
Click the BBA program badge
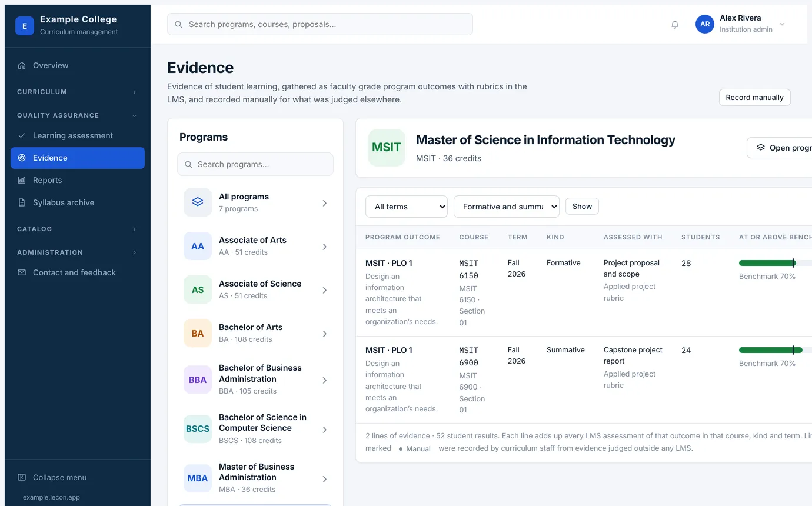pyautogui.click(x=198, y=379)
